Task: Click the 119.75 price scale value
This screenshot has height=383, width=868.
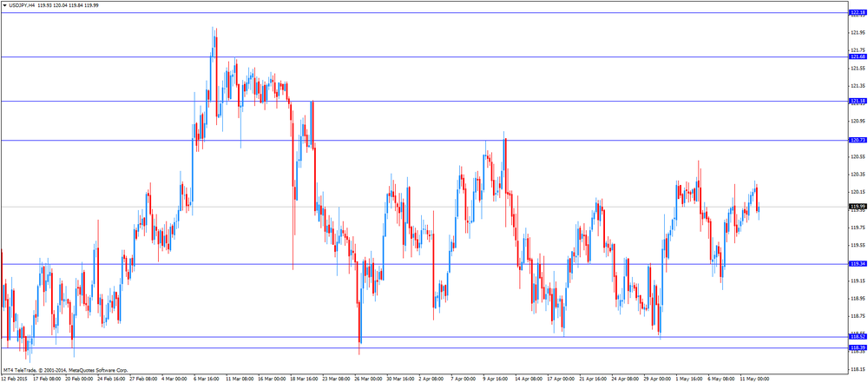Action: pos(858,228)
